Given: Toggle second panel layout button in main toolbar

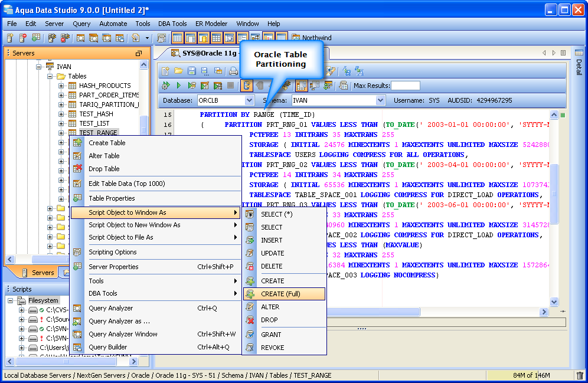Looking at the screenshot, I should point(191,38).
